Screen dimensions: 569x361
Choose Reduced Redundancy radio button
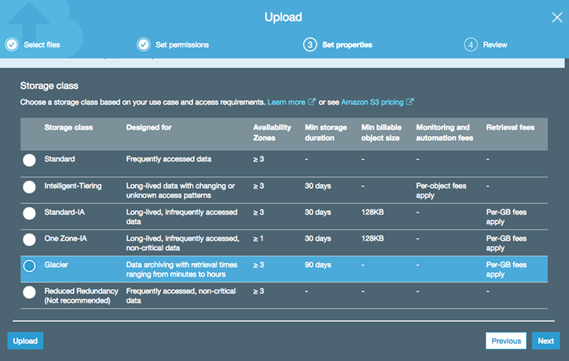29,292
